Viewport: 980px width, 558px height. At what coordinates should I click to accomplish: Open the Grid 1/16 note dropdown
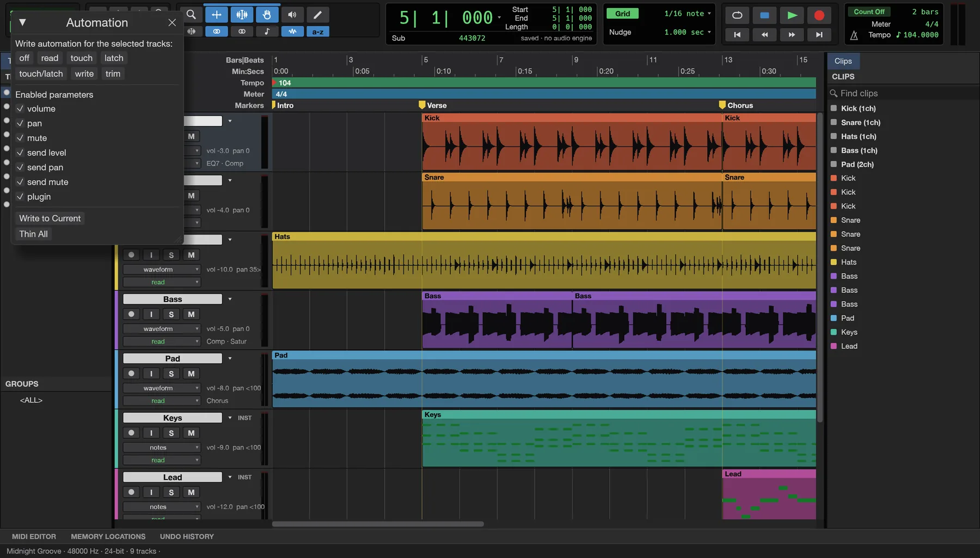point(688,14)
